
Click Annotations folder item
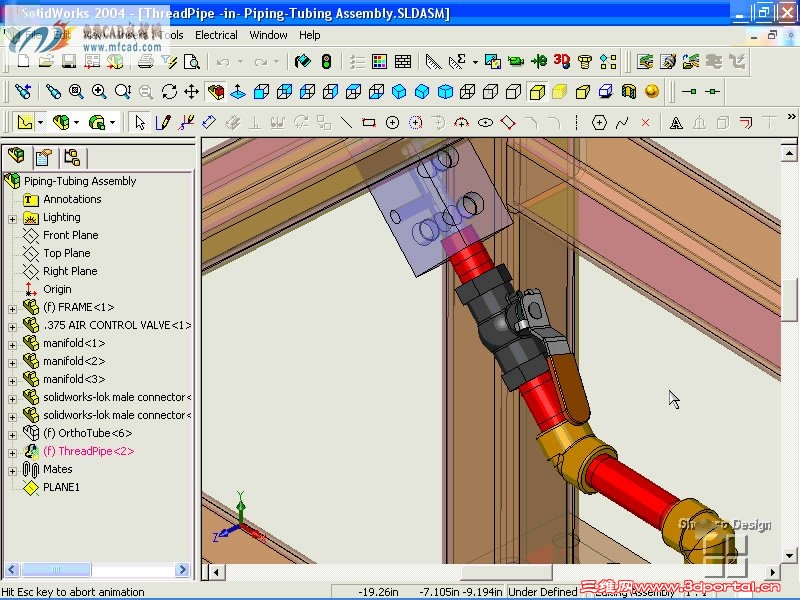[x=72, y=199]
